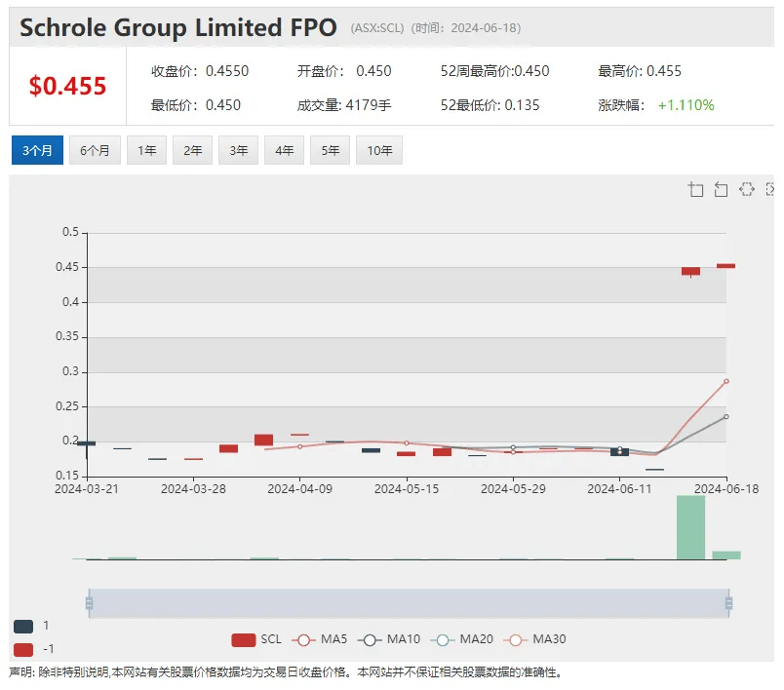784x690 pixels.
Task: Click the MA5 endpoint marker near 0.29
Action: 726,381
